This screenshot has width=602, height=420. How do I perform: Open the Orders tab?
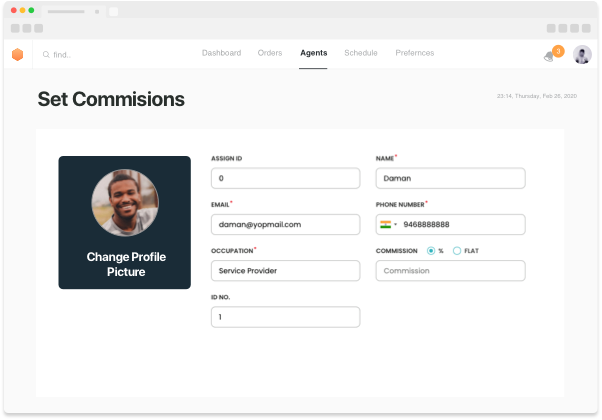click(x=270, y=53)
